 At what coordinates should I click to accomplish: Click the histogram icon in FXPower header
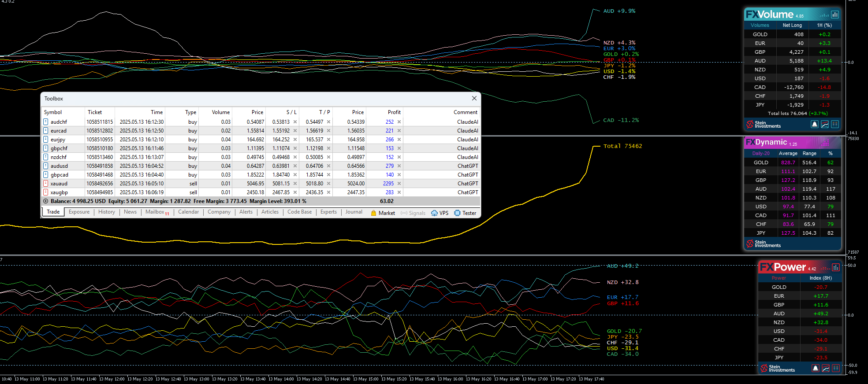(835, 267)
